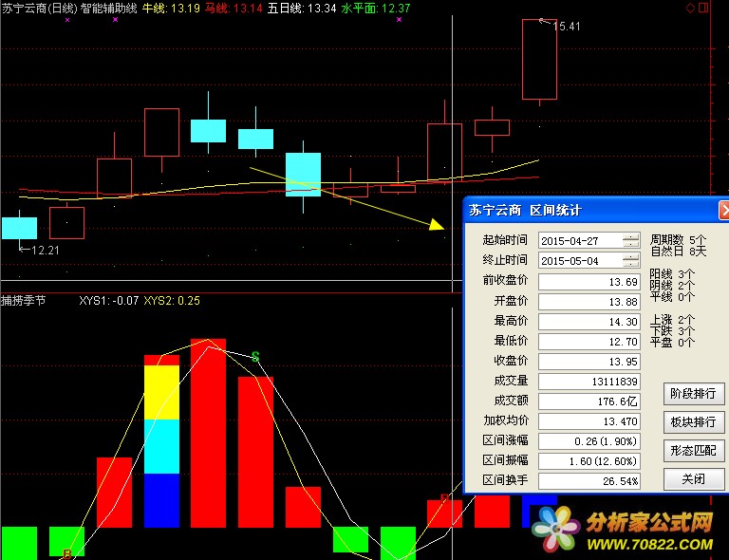The image size is (729, 560).
Task: Click the 苏宁云商(日线) chart title
Action: click(39, 8)
